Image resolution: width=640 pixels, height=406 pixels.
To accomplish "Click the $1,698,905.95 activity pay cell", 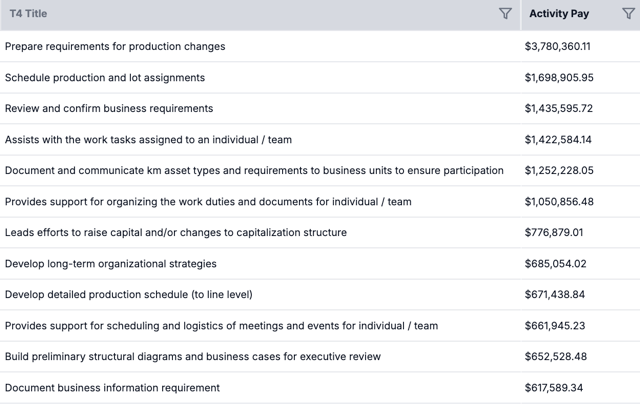I will pos(559,77).
